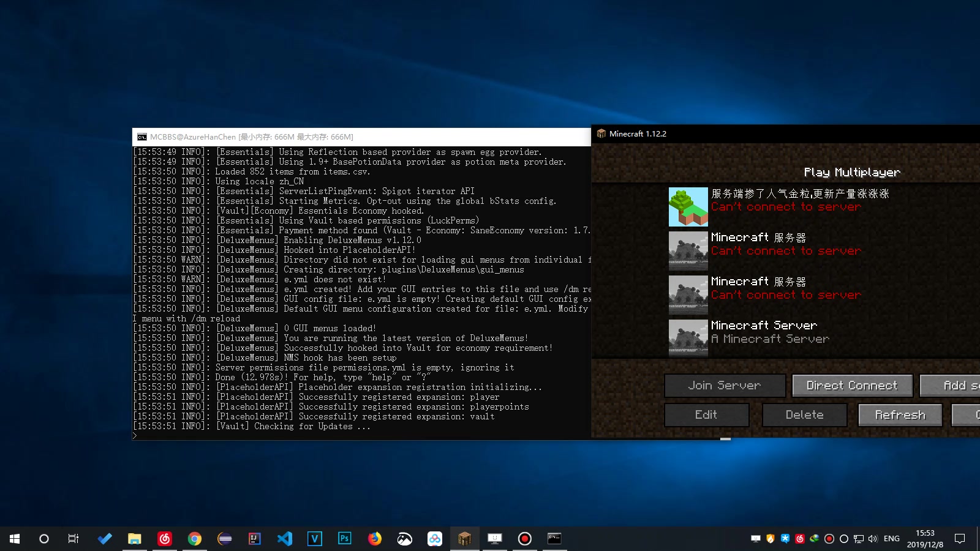The image size is (980, 551).
Task: Click the command prompt taskbar icon
Action: pos(554,539)
